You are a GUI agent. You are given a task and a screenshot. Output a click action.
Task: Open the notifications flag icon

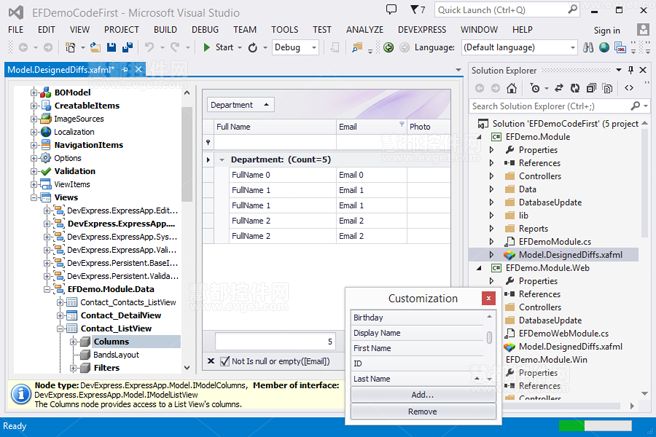pyautogui.click(x=414, y=10)
